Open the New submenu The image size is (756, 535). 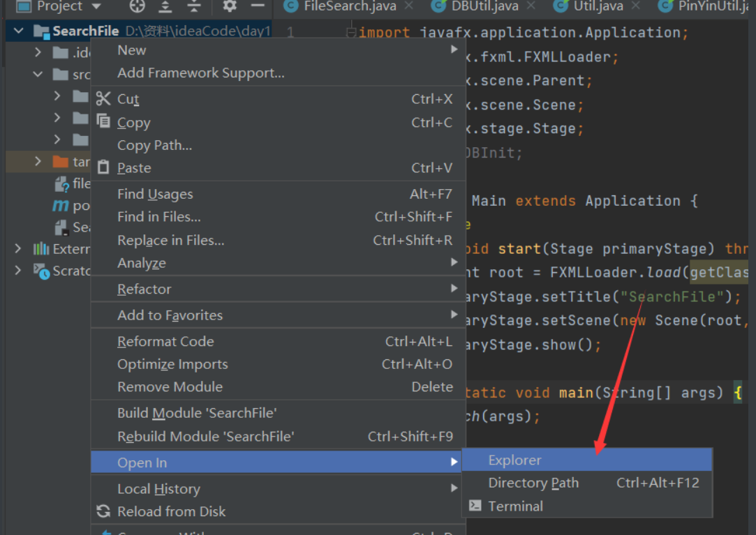click(279, 50)
